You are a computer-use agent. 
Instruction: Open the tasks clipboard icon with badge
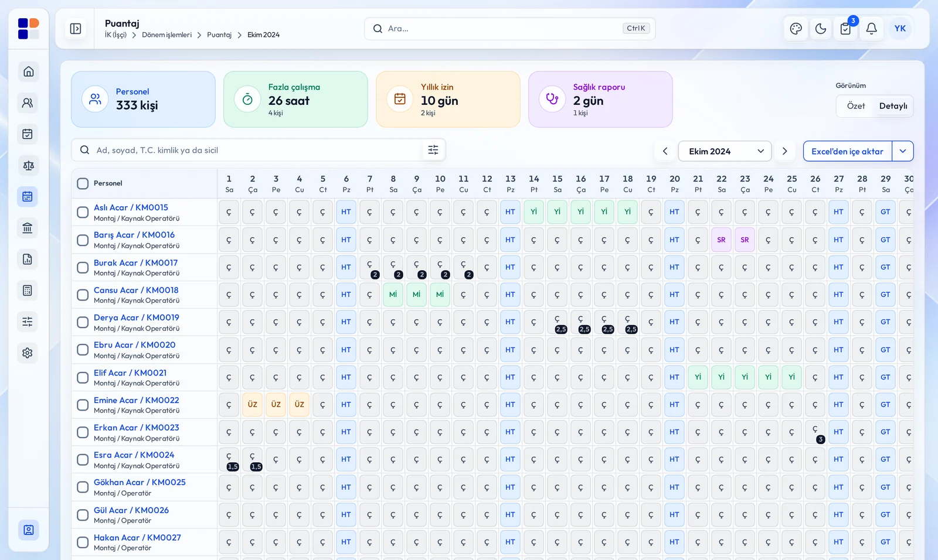(x=846, y=29)
